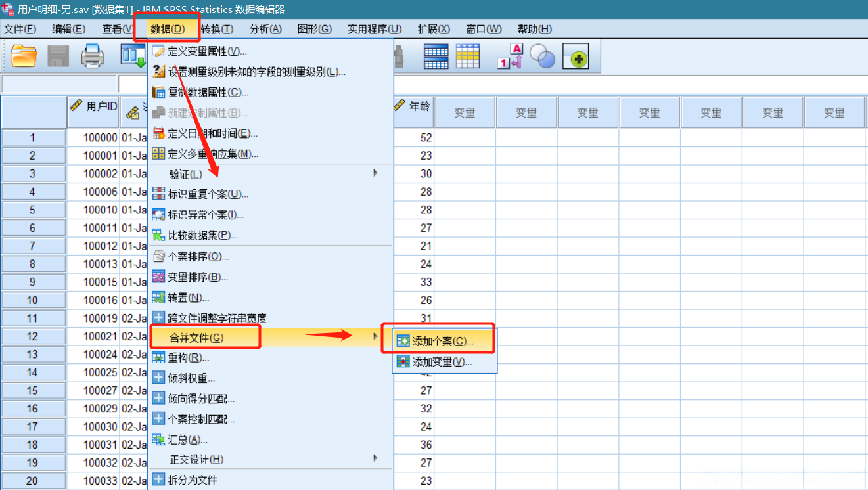
Task: Choose 倾斜权重 menu entry
Action: point(271,378)
